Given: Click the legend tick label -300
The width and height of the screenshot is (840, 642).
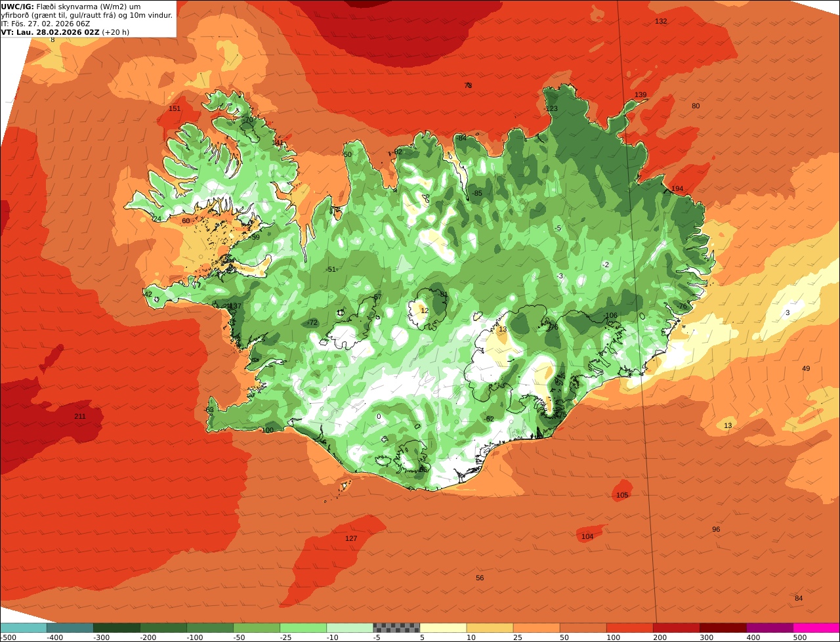Looking at the screenshot, I should [x=101, y=637].
